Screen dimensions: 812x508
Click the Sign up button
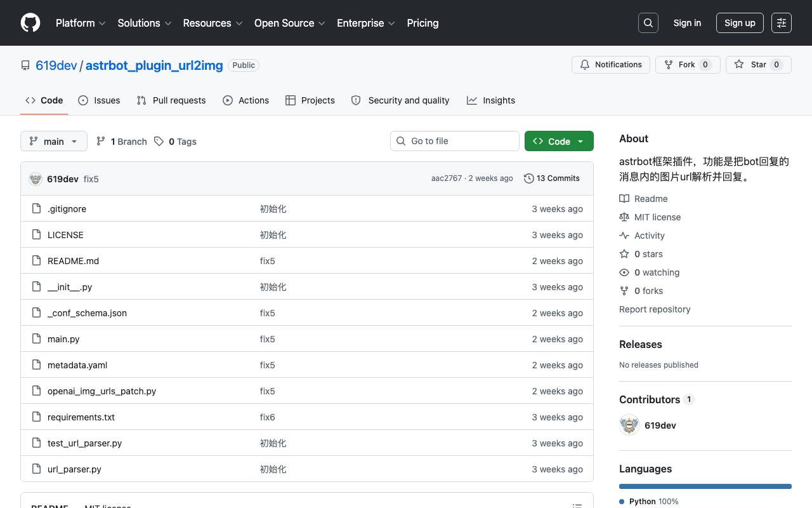click(x=740, y=23)
